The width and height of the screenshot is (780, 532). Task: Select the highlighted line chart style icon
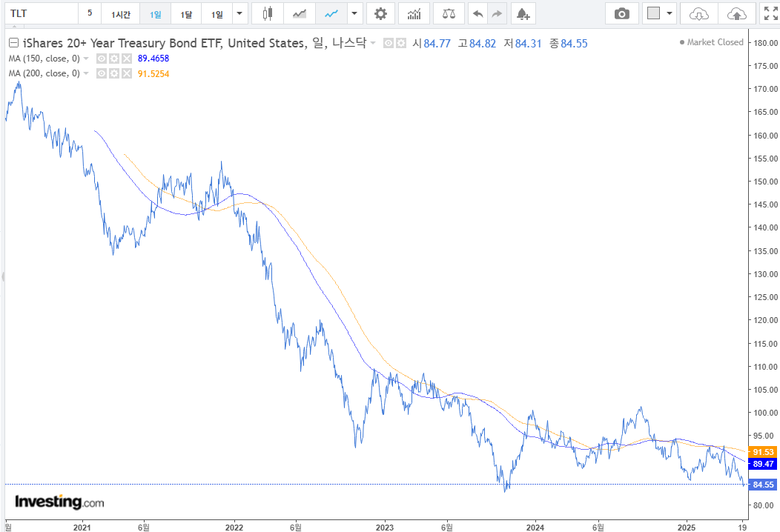coord(331,13)
